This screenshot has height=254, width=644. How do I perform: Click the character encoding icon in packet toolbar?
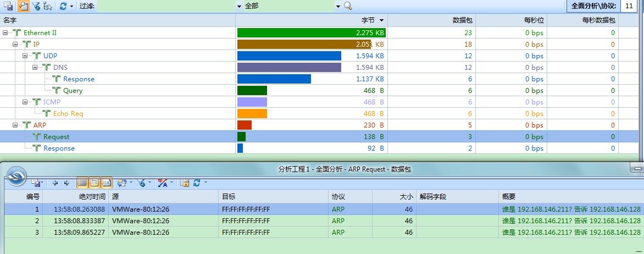point(163,183)
